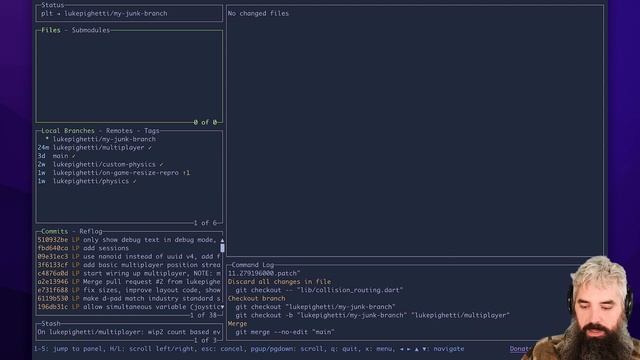The image size is (640, 360).
Task: Select commit a2e13946 Merge pull request #2
Action: point(129,282)
